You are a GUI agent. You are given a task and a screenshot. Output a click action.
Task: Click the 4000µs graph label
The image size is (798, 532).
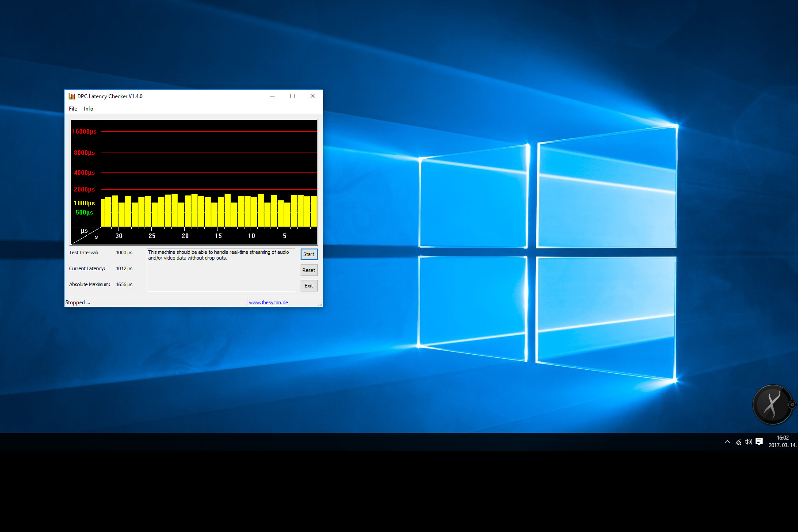(x=84, y=172)
